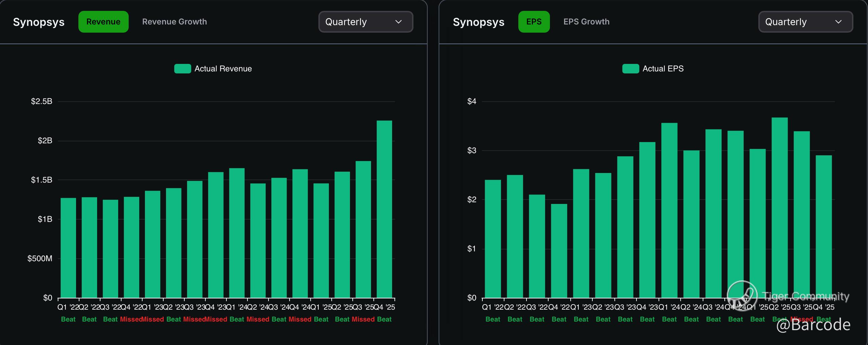Click the Q4 '25 label on the revenue x-axis

pyautogui.click(x=385, y=307)
